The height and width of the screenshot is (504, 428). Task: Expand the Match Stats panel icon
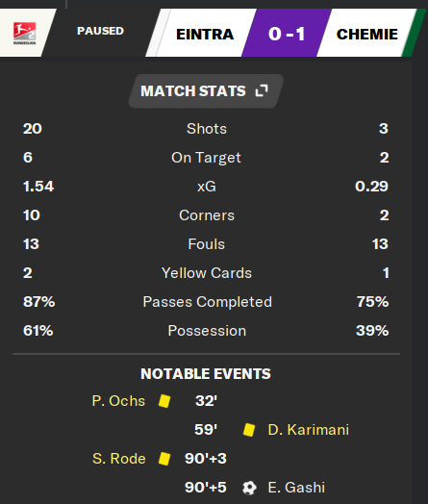tap(262, 90)
